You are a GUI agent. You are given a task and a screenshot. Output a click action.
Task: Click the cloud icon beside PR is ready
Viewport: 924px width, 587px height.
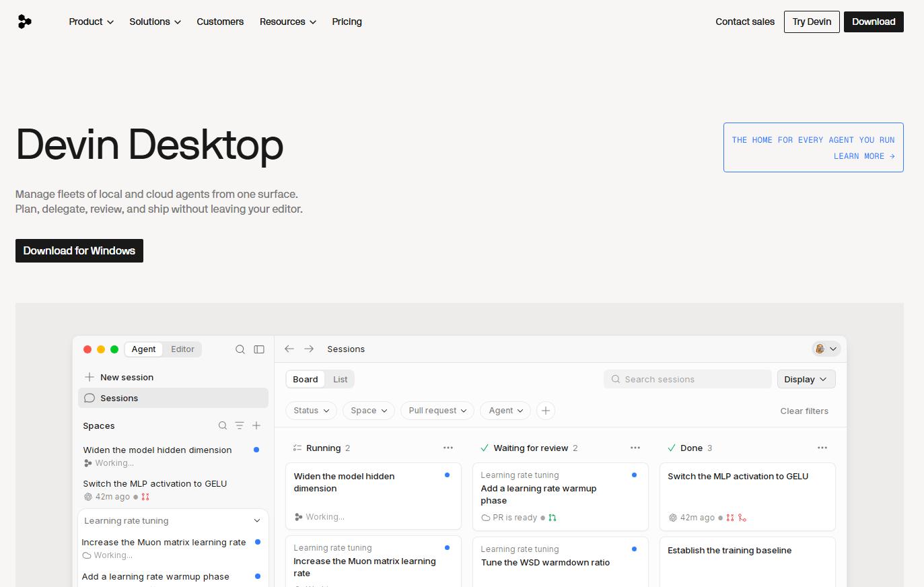click(x=486, y=518)
